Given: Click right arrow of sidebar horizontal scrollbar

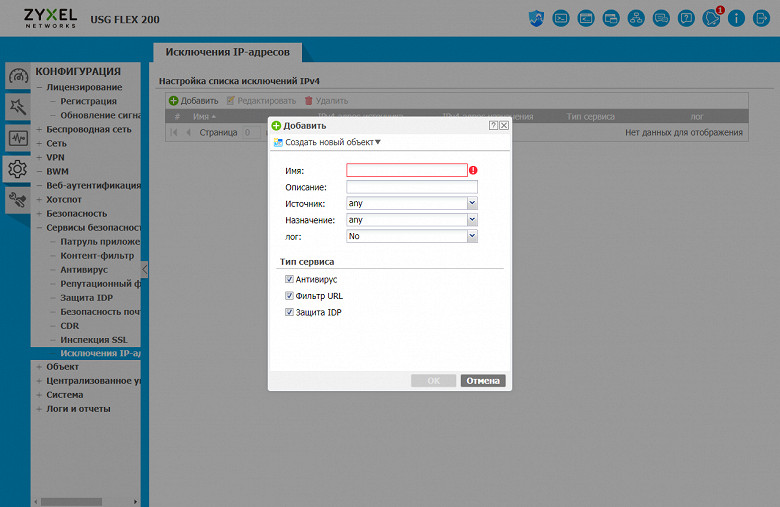Looking at the screenshot, I should [135, 502].
